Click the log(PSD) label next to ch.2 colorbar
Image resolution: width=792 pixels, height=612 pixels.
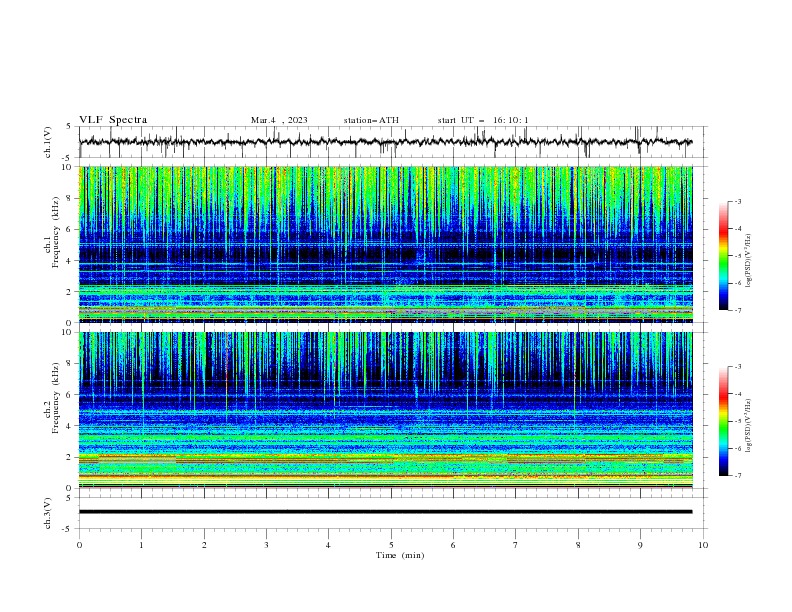(x=749, y=425)
